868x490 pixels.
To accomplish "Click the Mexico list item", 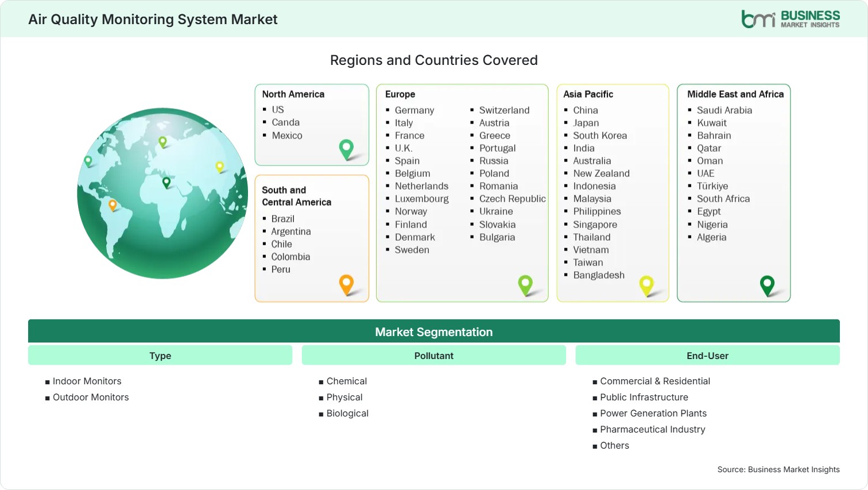I will 287,136.
